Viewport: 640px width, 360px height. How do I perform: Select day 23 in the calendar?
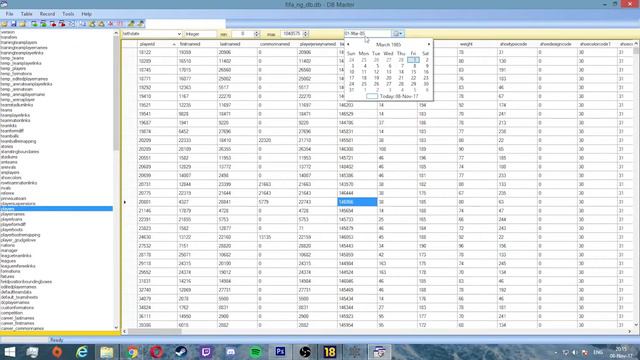tap(426, 78)
